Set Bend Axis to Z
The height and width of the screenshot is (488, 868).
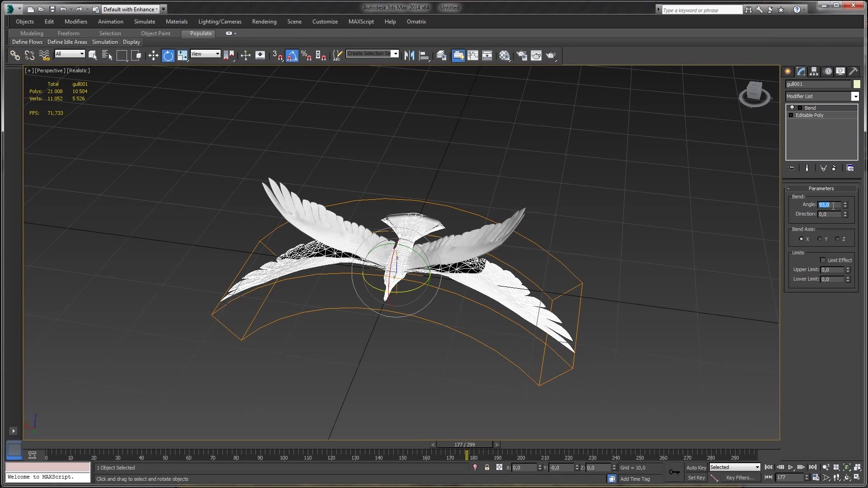coord(837,239)
